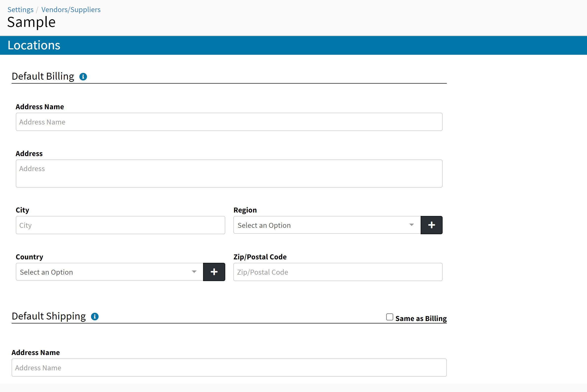This screenshot has height=392, width=587.
Task: Click the Region dropdown arrow
Action: [411, 225]
